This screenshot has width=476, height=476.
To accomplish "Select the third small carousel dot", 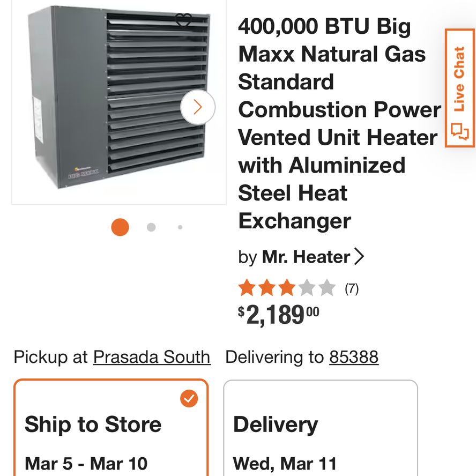I will pyautogui.click(x=180, y=227).
